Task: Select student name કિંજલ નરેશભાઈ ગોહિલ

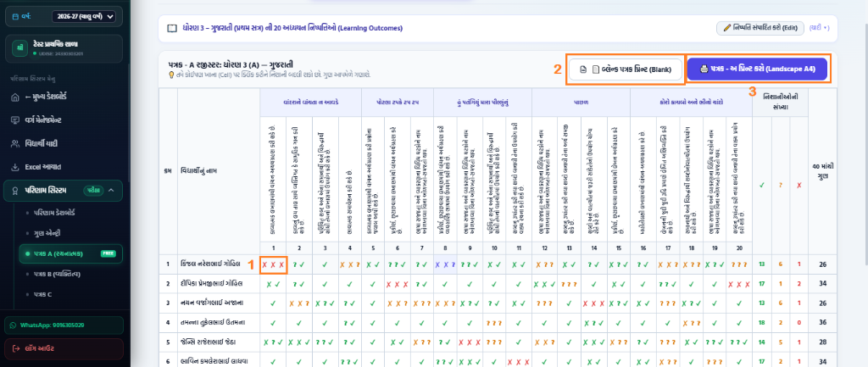Action: tap(210, 264)
